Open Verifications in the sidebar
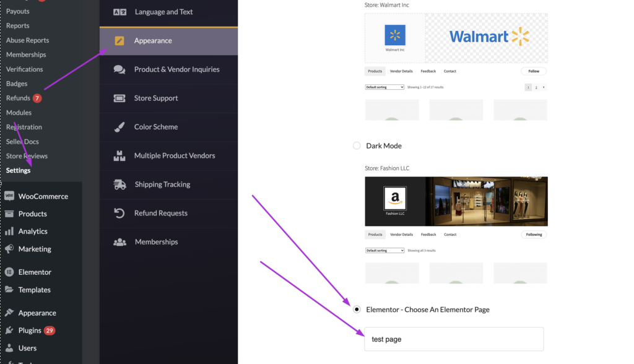This screenshot has width=634, height=364. coord(24,69)
